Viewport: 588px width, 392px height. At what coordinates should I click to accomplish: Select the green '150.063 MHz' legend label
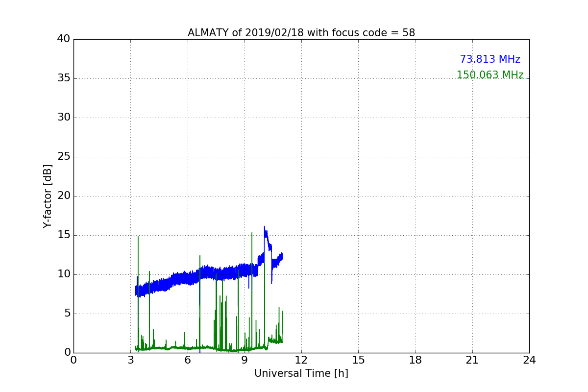pos(490,75)
